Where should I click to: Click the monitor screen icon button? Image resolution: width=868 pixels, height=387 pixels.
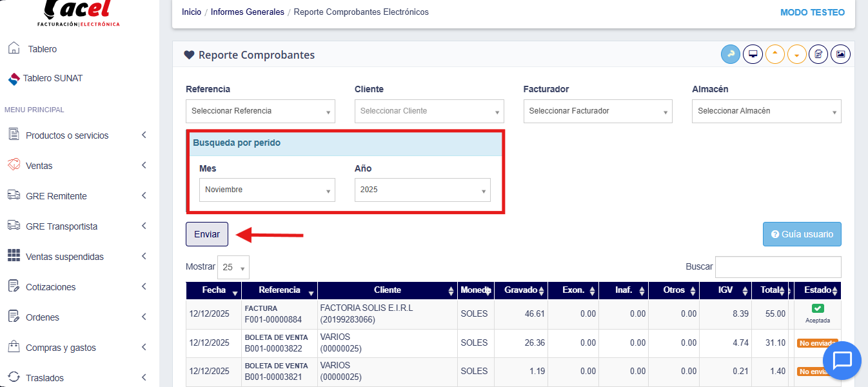(x=753, y=54)
